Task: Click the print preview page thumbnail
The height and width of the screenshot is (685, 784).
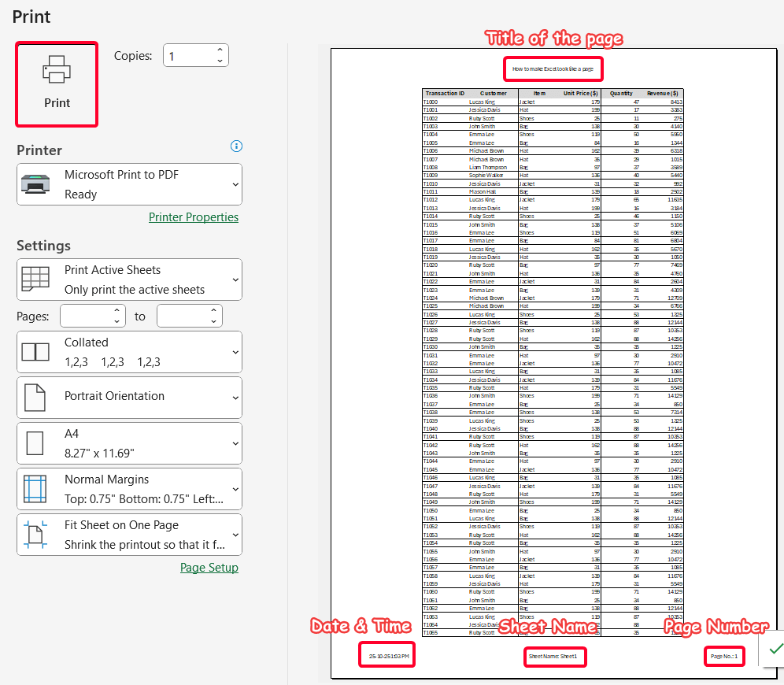Action: coord(551,354)
